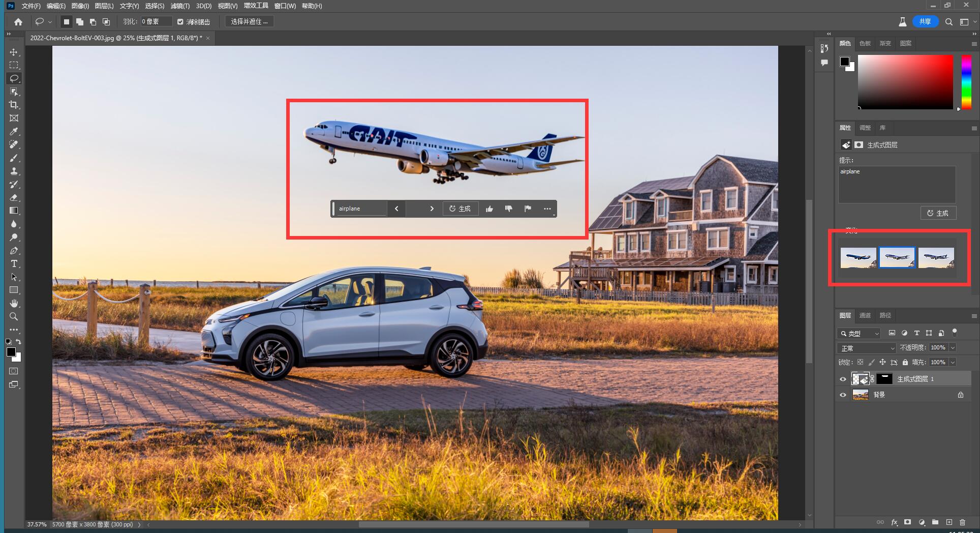Open the Select menu
The image size is (980, 533).
(155, 6)
